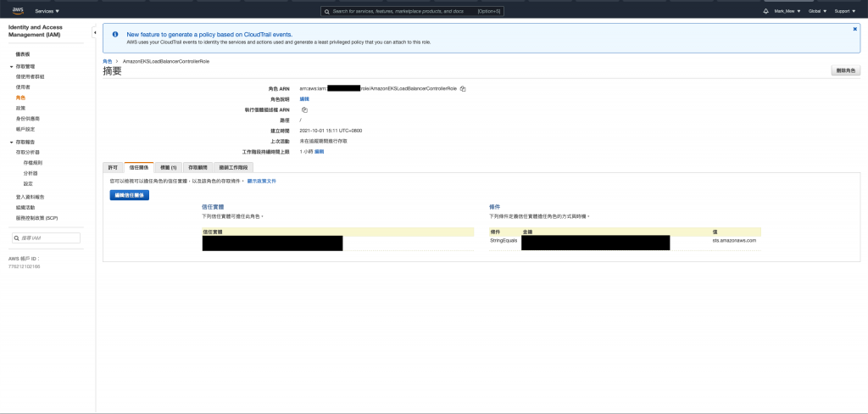
Task: Open the AWS console home logo
Action: (x=18, y=10)
